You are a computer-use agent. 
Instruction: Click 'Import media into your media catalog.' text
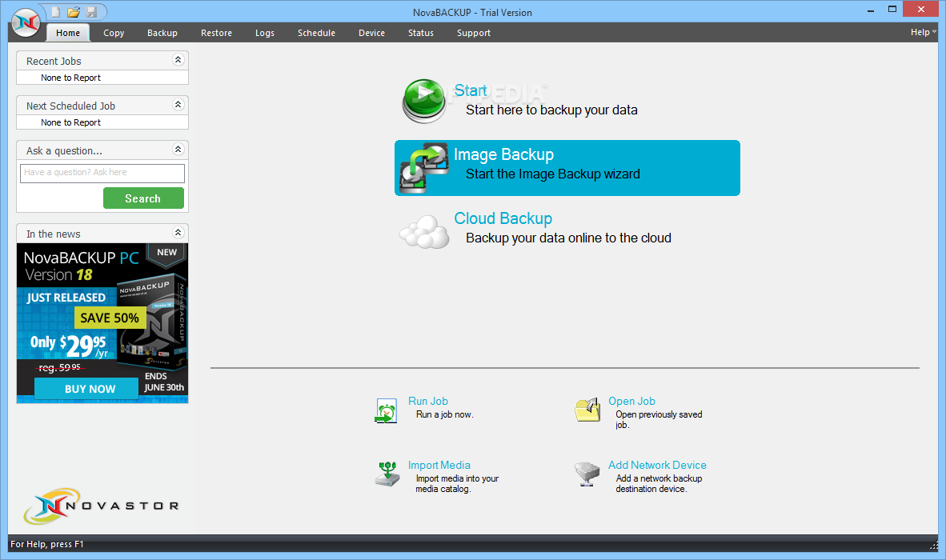click(457, 483)
